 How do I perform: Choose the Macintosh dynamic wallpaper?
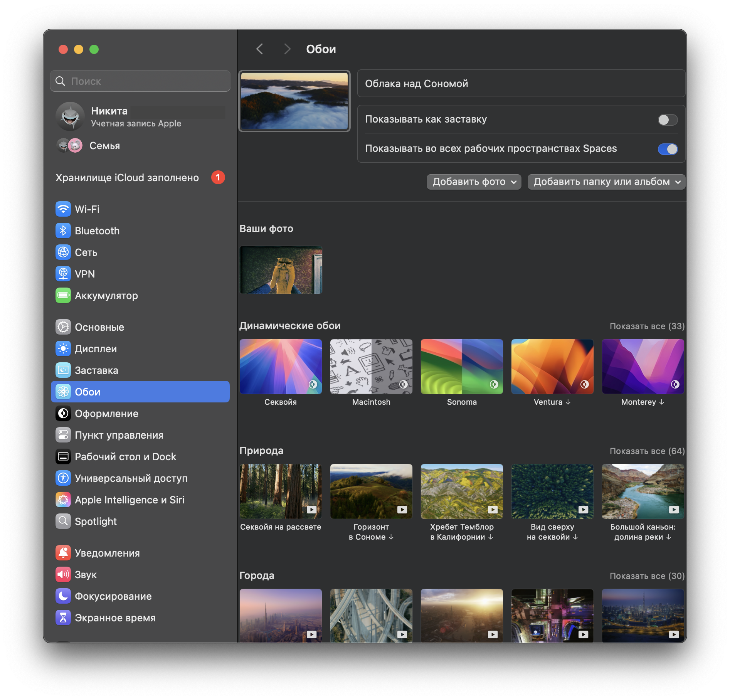(372, 367)
